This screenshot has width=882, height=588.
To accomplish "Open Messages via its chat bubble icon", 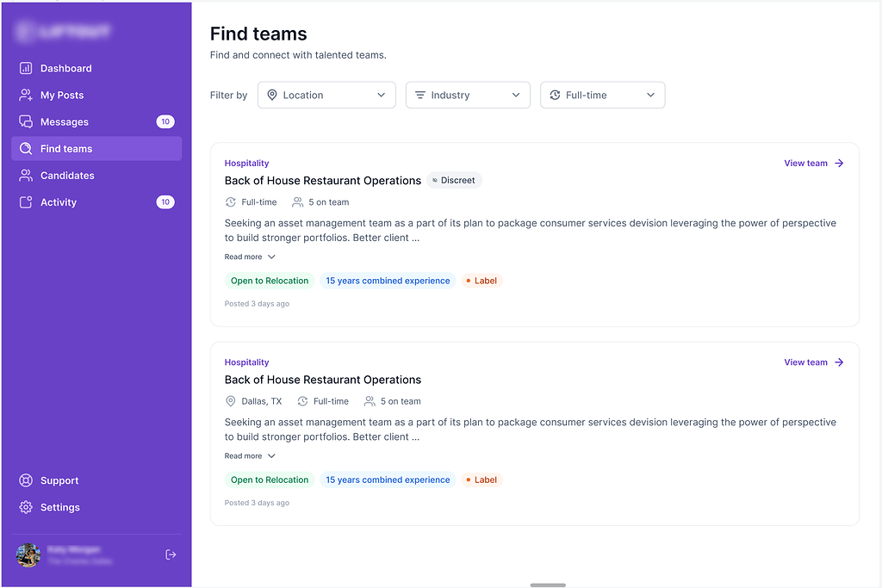I will pos(28,121).
